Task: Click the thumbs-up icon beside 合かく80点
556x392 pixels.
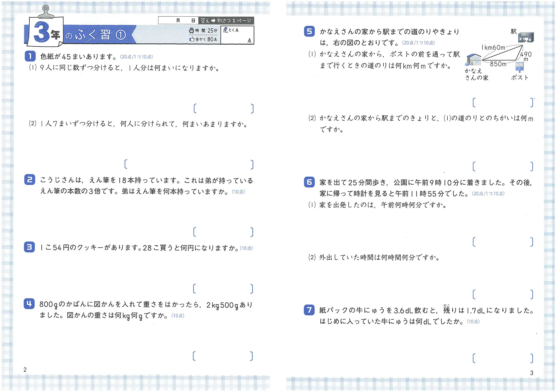Action: tap(192, 39)
